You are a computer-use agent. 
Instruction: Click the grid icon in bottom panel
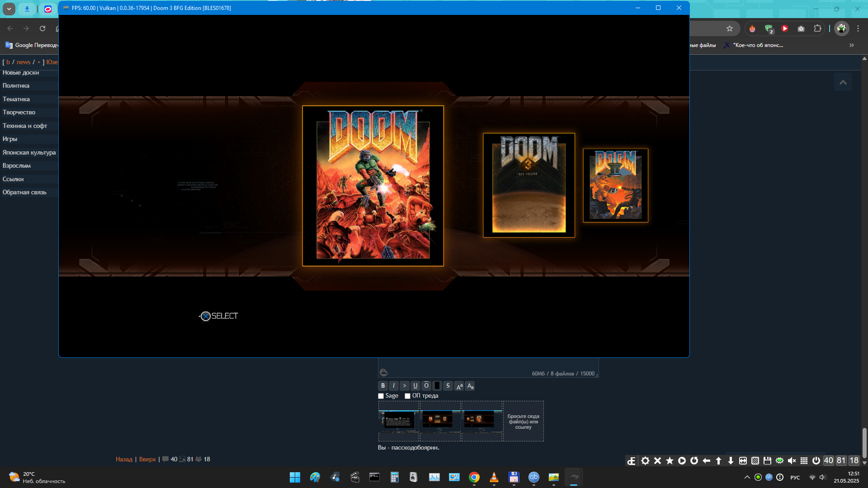click(x=804, y=460)
